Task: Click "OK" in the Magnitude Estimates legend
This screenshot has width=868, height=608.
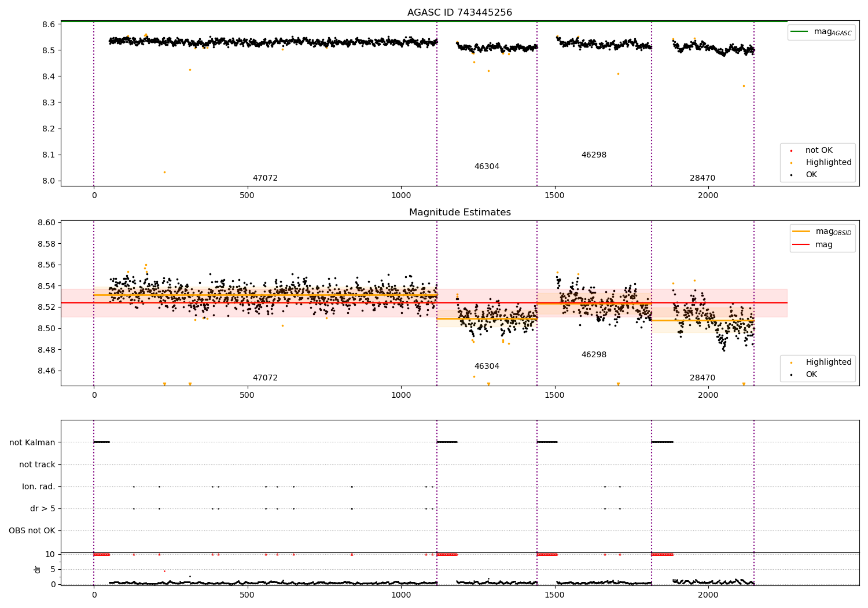Action: point(811,374)
